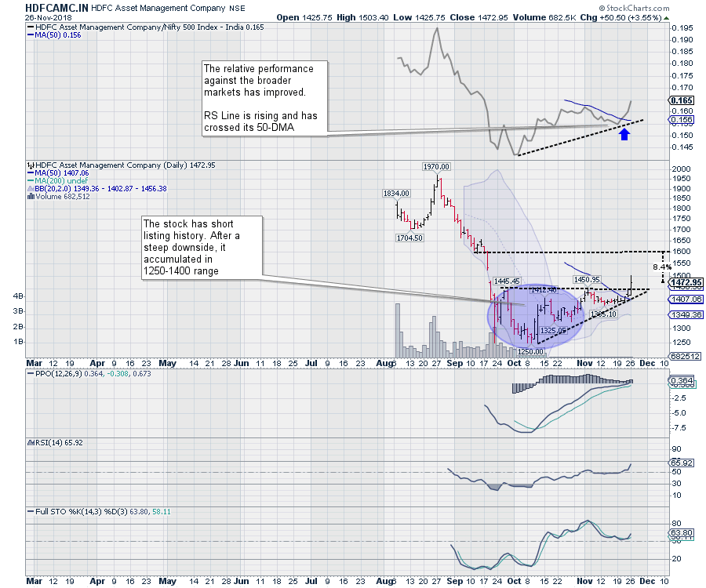
Task: Click the 1704.50 price label
Action: coord(409,238)
